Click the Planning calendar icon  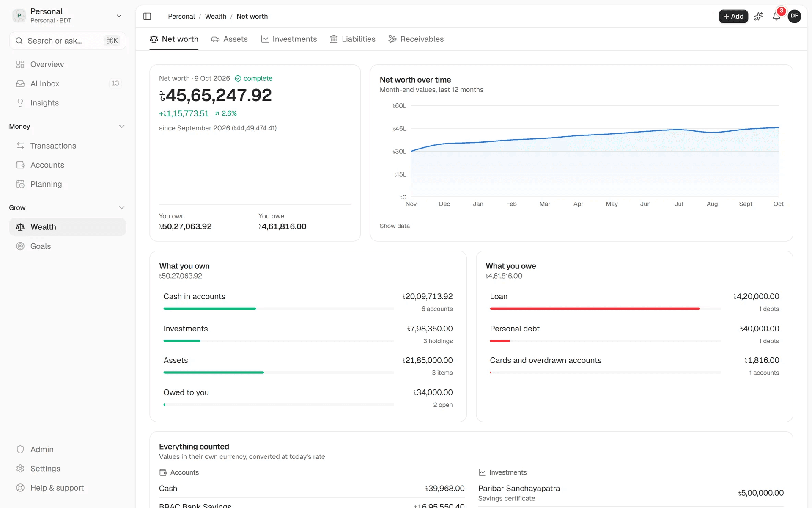pos(20,184)
